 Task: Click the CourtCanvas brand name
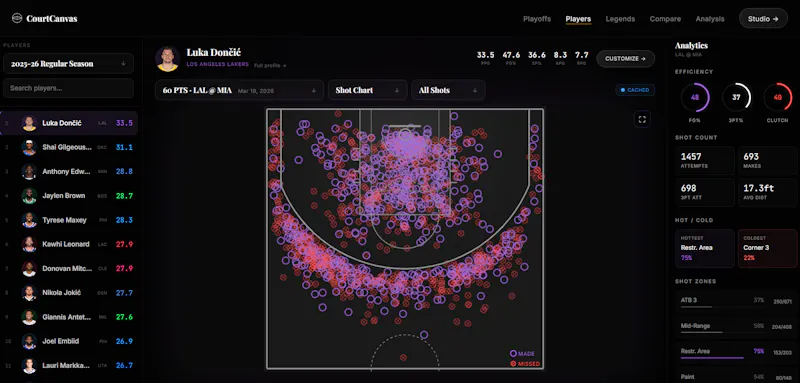52,19
